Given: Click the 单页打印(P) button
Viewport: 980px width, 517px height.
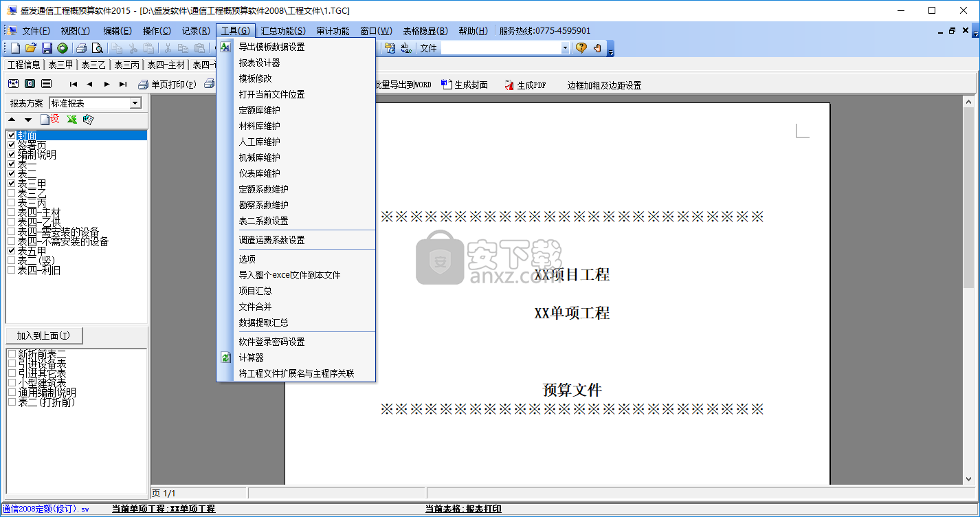Looking at the screenshot, I should point(167,85).
